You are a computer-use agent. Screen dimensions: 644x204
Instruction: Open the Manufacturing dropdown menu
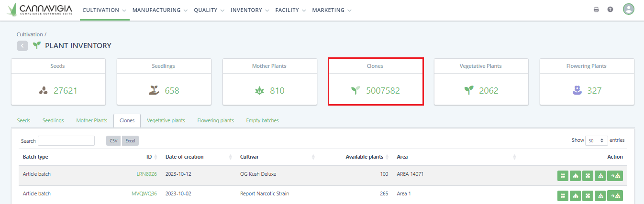(160, 10)
